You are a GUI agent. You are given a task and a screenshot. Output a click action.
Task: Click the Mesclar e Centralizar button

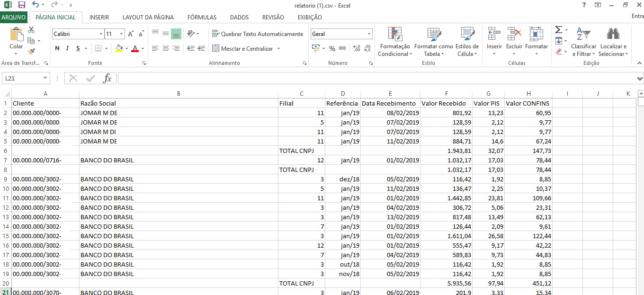tap(242, 49)
